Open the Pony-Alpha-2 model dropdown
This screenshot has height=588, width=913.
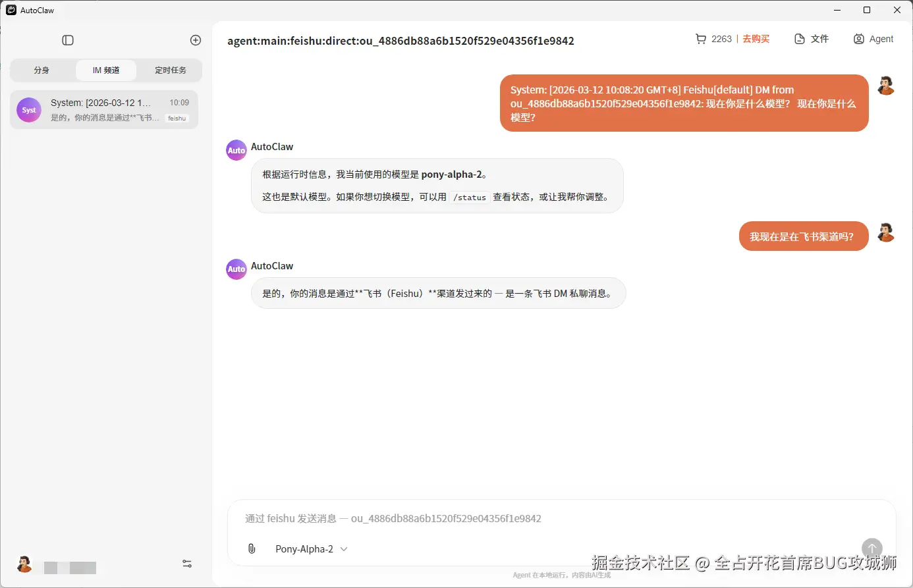point(304,548)
